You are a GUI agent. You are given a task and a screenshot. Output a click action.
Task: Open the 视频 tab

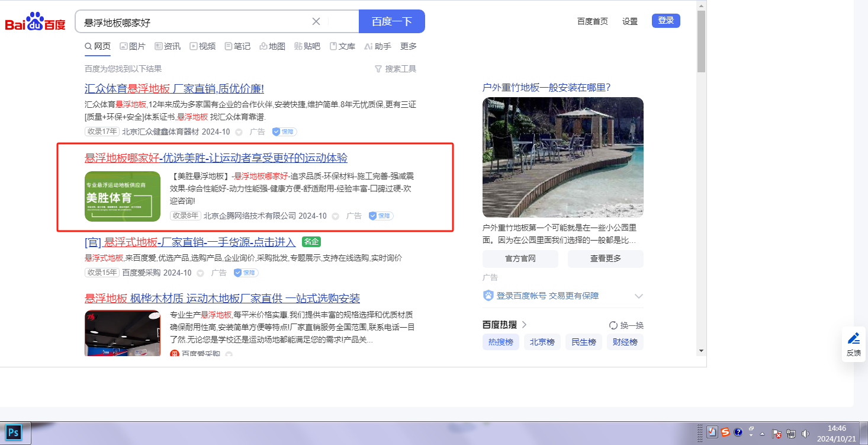click(202, 46)
